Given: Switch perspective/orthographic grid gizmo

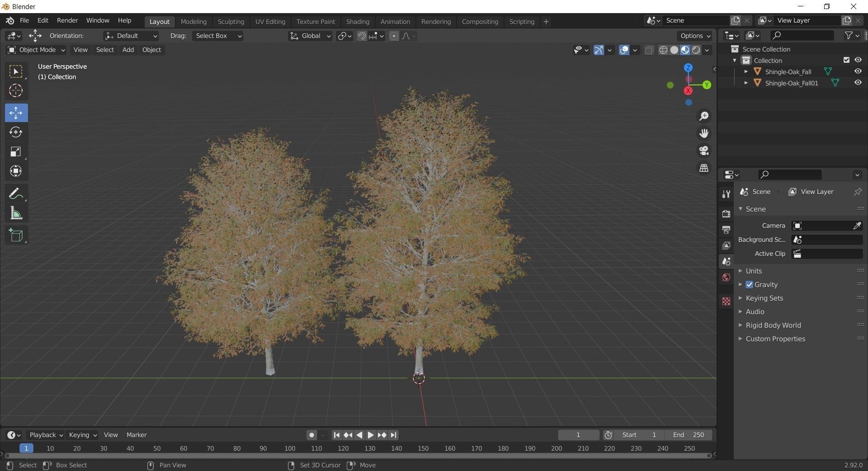Looking at the screenshot, I should coord(704,168).
